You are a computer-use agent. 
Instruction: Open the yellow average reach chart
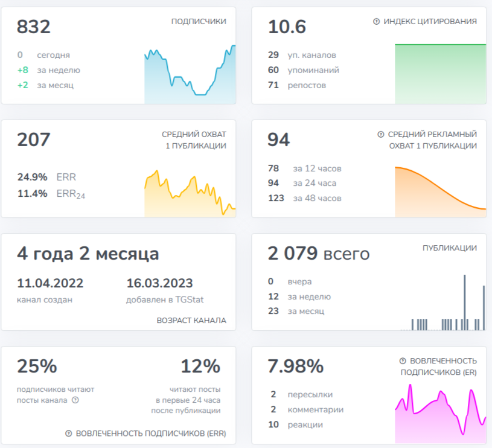click(x=190, y=193)
